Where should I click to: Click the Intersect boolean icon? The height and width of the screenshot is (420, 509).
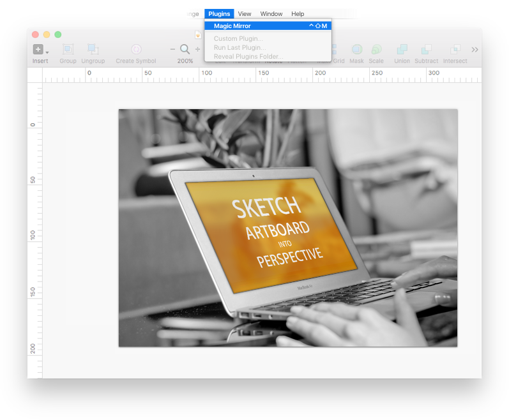tap(455, 49)
